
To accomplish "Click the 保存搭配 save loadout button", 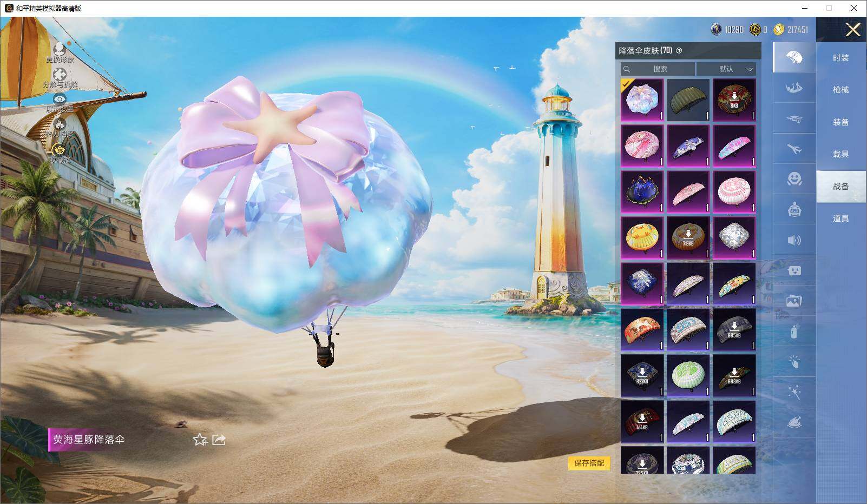I will (589, 463).
